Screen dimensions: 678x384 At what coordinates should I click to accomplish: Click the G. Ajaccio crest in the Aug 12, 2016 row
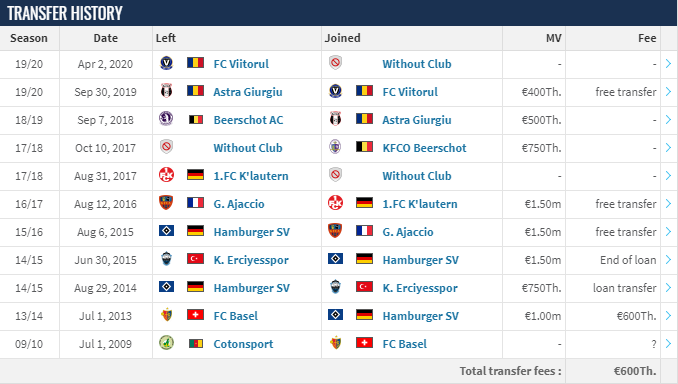tap(166, 203)
